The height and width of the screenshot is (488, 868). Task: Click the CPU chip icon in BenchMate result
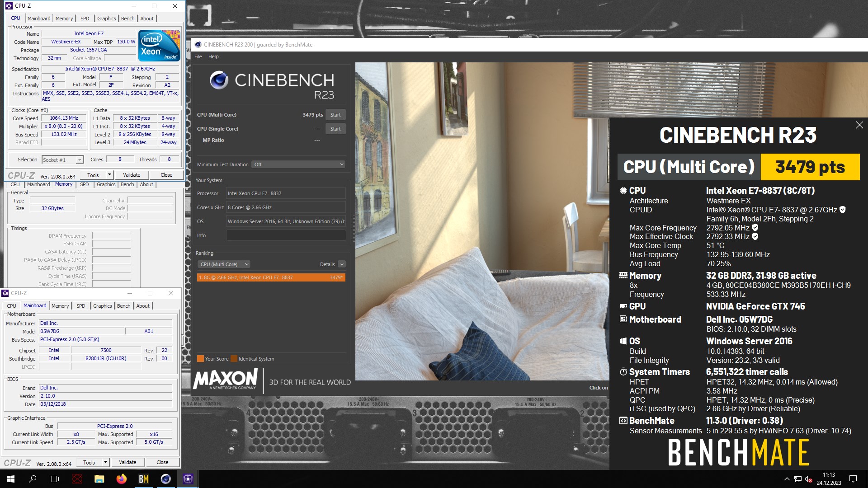click(x=623, y=191)
